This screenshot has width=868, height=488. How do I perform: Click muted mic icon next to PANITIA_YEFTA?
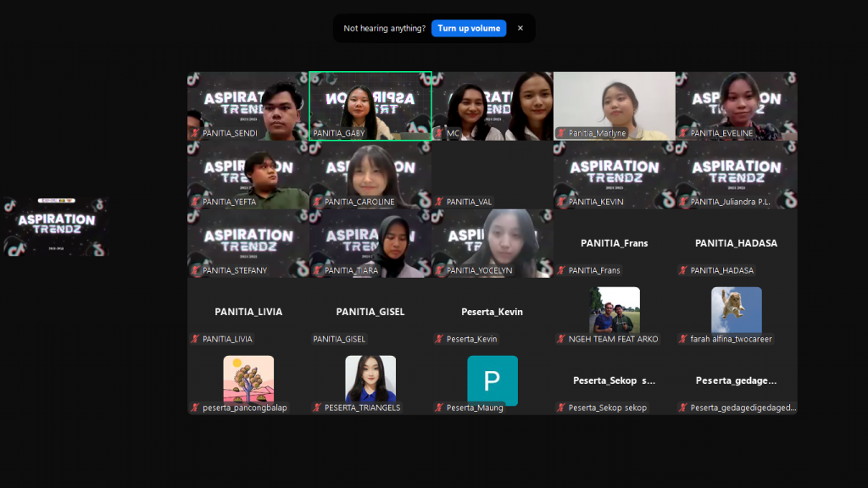coord(195,202)
